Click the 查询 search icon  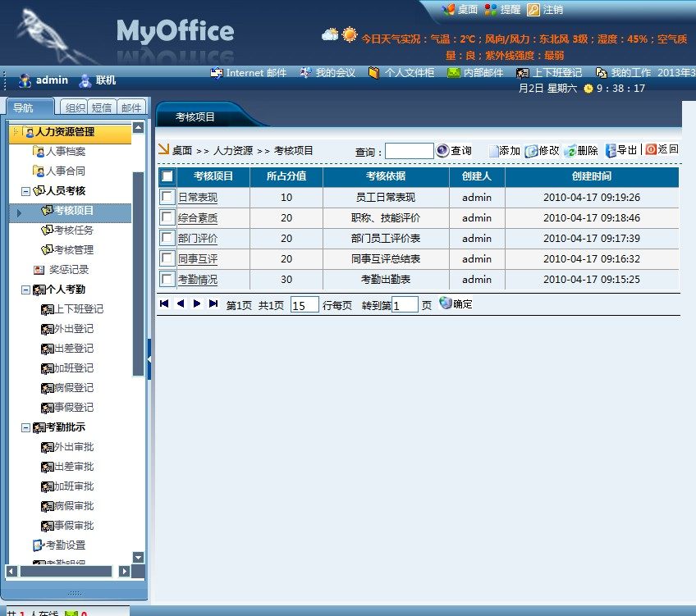[x=443, y=150]
